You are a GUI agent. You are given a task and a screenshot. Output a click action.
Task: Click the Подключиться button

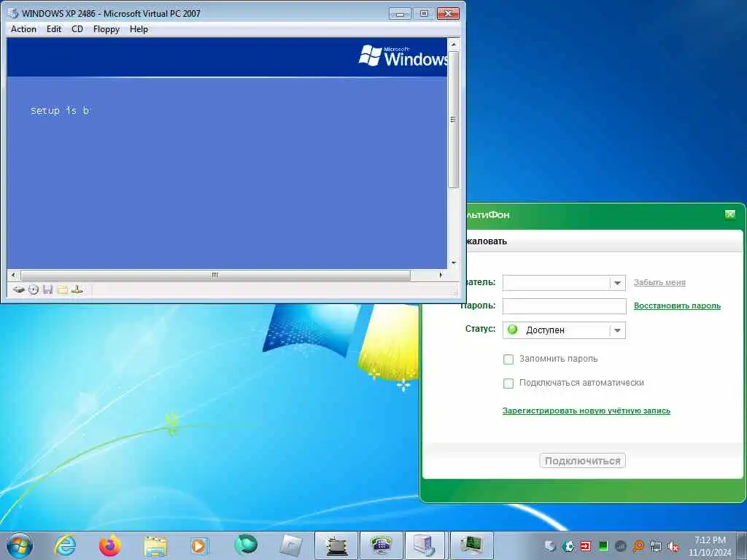pyautogui.click(x=582, y=461)
